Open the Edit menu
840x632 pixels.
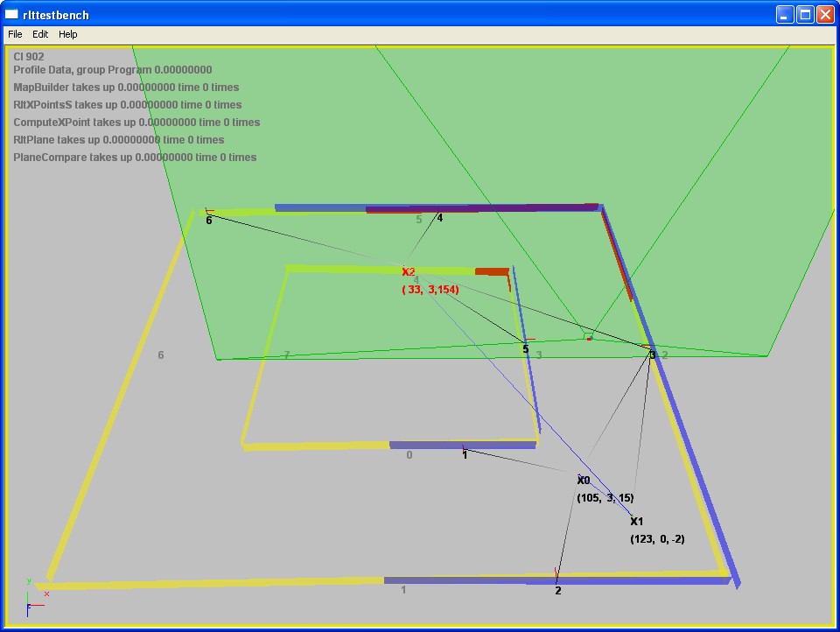[40, 34]
